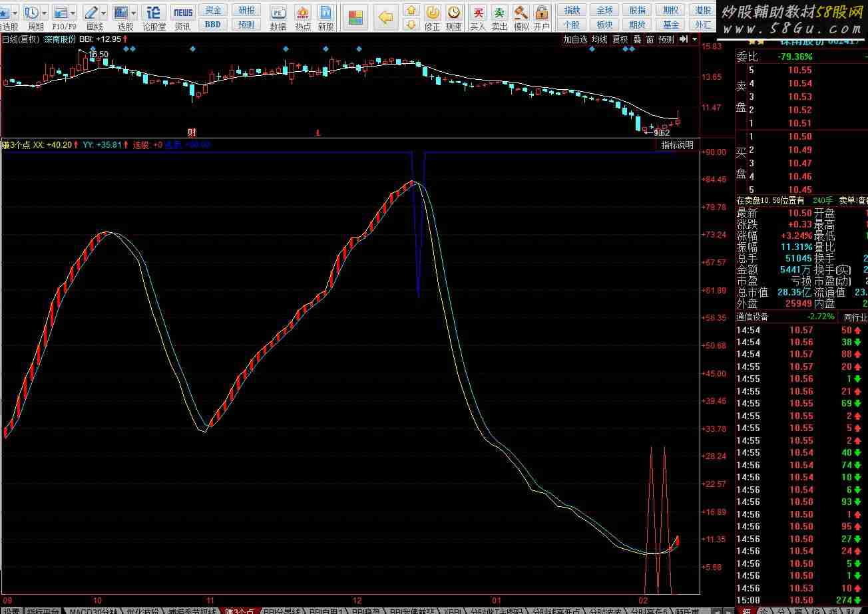This screenshot has width=868, height=614.
Task: Open the F10/F9 company info icon
Action: 60,12
